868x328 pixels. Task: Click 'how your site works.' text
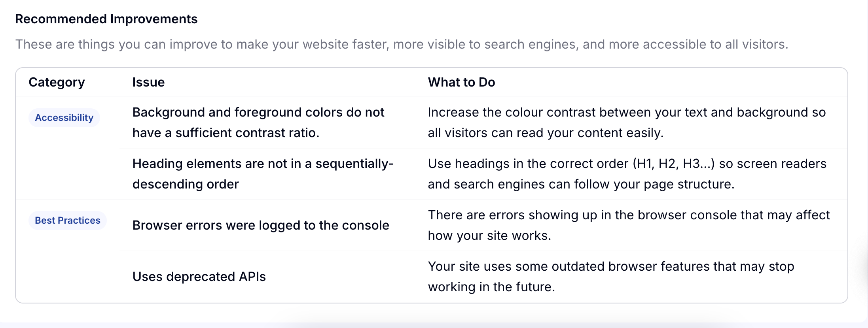pos(489,236)
